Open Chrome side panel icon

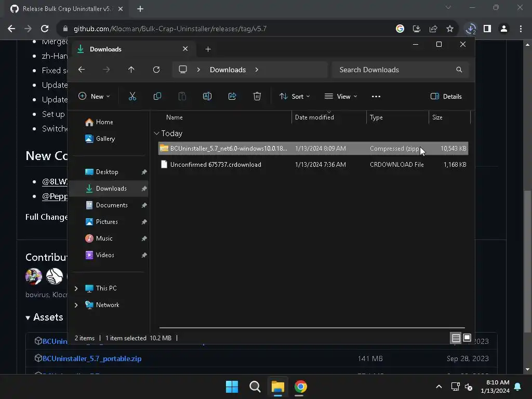pyautogui.click(x=487, y=29)
